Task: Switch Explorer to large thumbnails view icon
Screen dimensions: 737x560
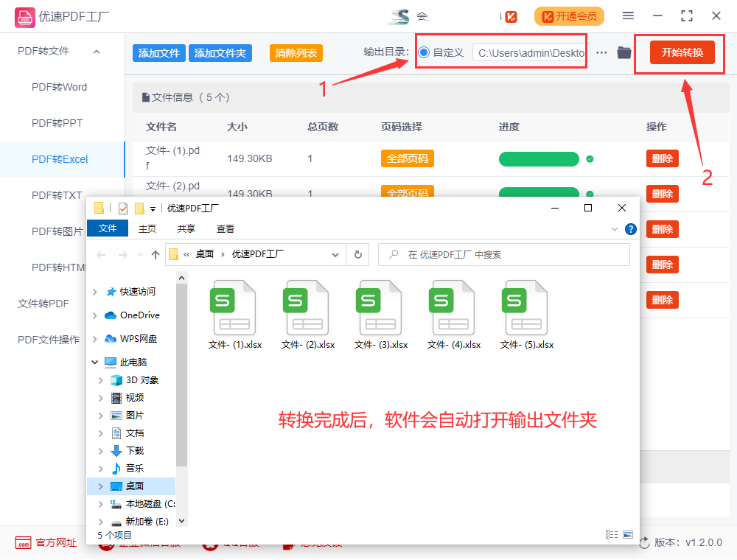Action: [628, 534]
